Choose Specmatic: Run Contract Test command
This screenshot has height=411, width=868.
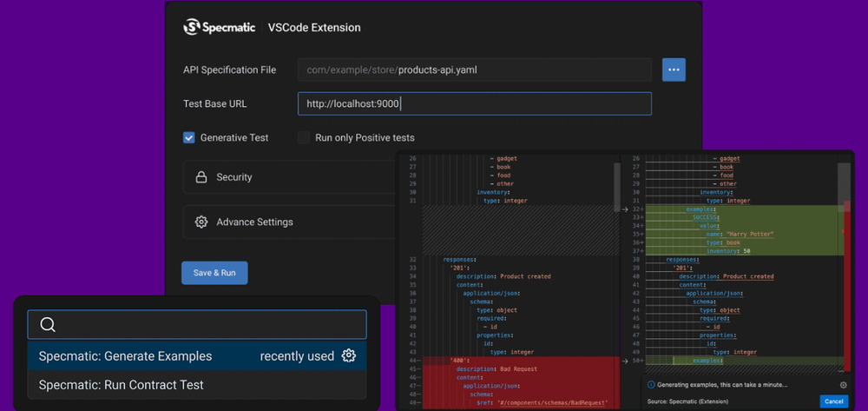(x=122, y=384)
